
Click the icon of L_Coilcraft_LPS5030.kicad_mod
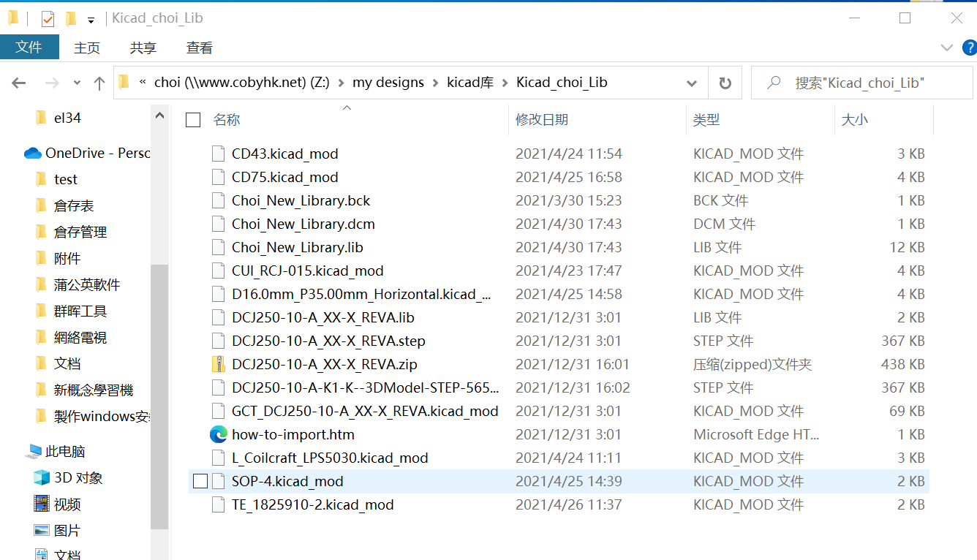tap(218, 458)
